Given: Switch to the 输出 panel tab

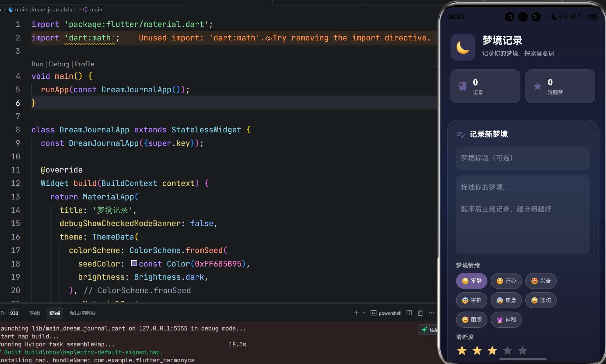Looking at the screenshot, I should [35, 313].
